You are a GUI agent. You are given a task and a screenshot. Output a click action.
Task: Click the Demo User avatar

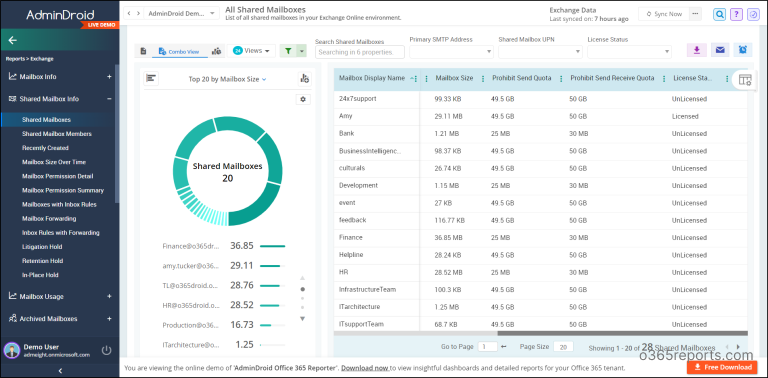point(12,351)
